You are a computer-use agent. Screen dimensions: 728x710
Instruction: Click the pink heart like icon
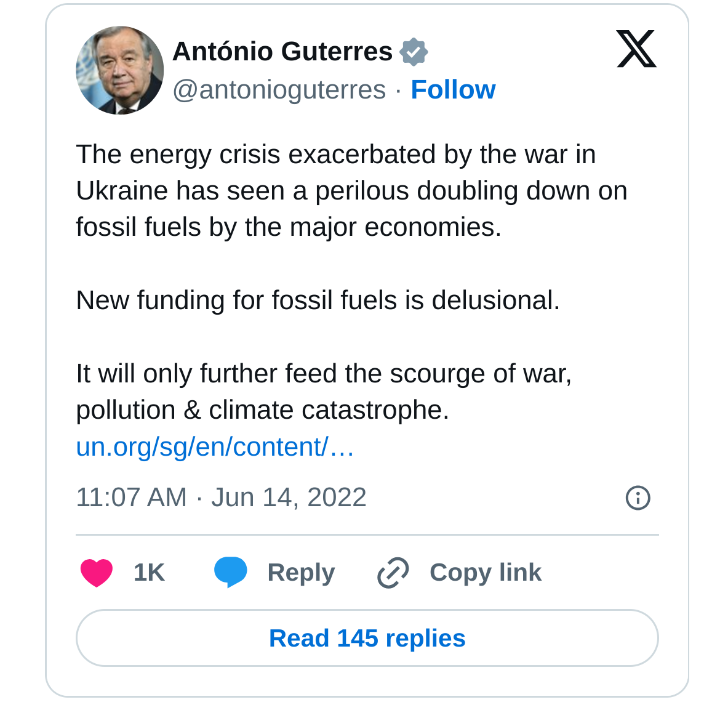point(97,573)
